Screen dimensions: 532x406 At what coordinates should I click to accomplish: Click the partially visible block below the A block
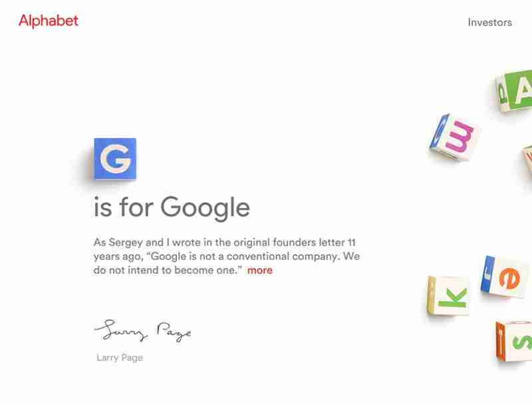527,163
